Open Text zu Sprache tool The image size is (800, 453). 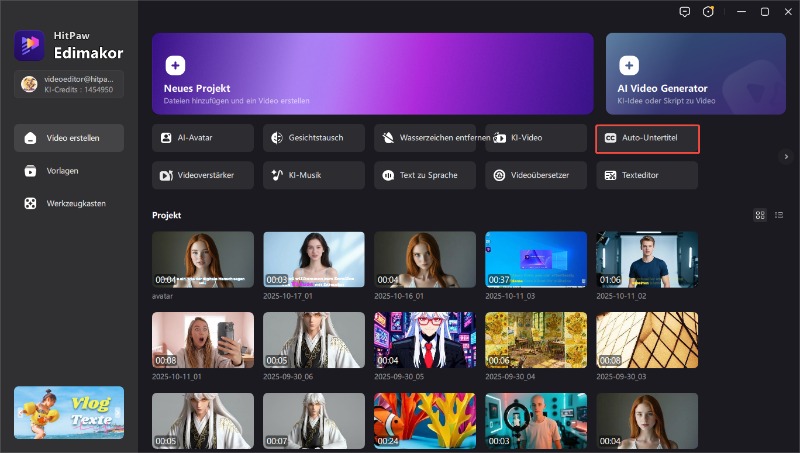(x=425, y=175)
